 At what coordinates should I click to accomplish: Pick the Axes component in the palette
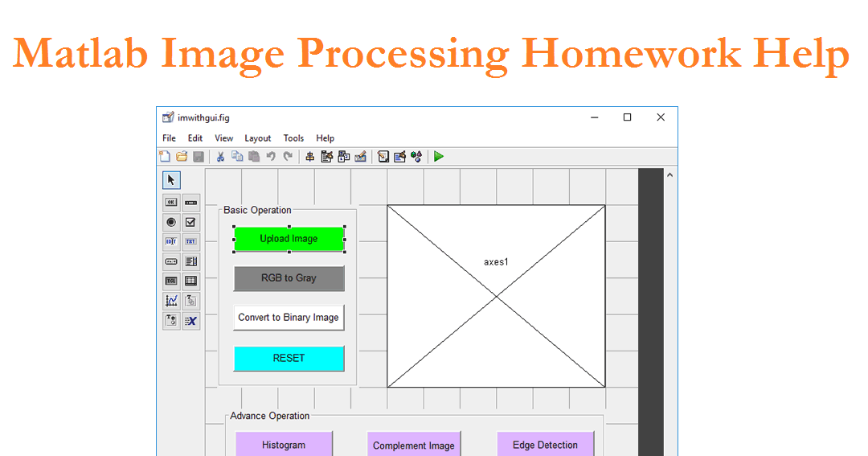click(171, 301)
